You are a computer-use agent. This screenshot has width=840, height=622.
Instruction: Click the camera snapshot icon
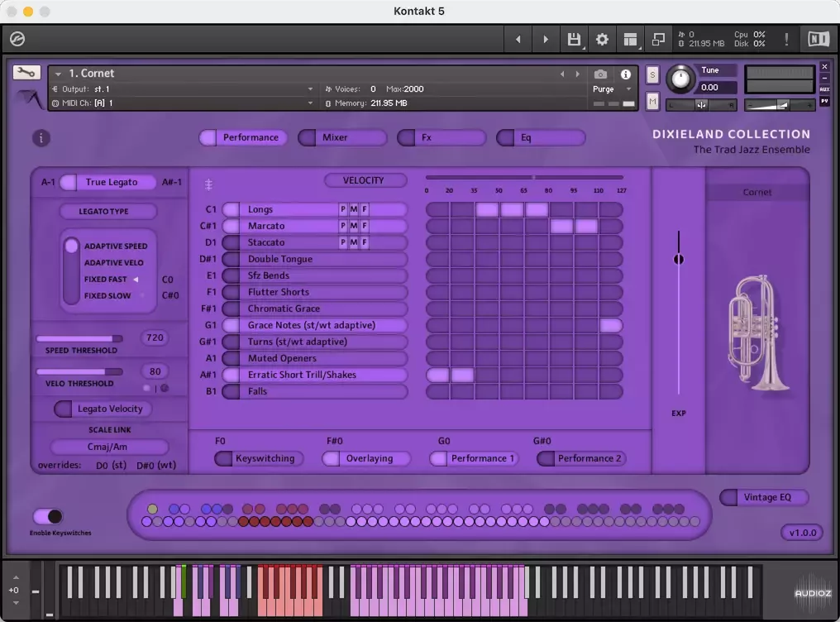point(600,74)
